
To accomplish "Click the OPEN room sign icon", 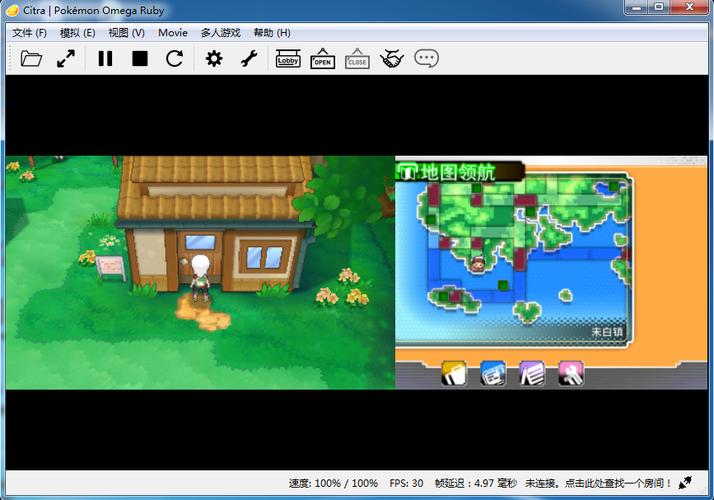I will click(x=322, y=59).
